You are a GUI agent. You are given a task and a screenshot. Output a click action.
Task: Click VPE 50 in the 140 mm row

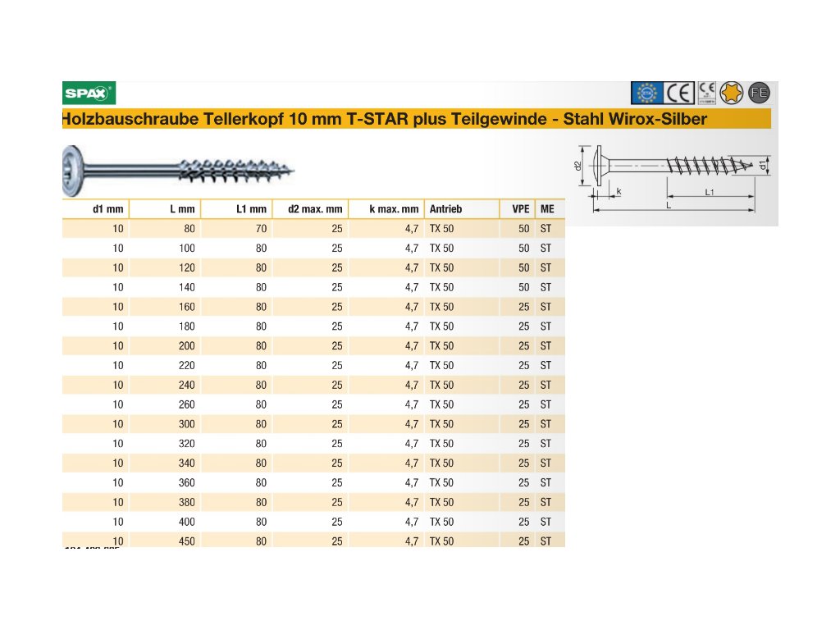coord(524,287)
